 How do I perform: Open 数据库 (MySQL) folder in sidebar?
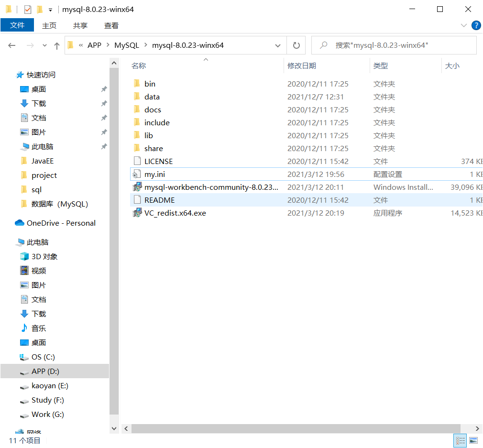60,204
